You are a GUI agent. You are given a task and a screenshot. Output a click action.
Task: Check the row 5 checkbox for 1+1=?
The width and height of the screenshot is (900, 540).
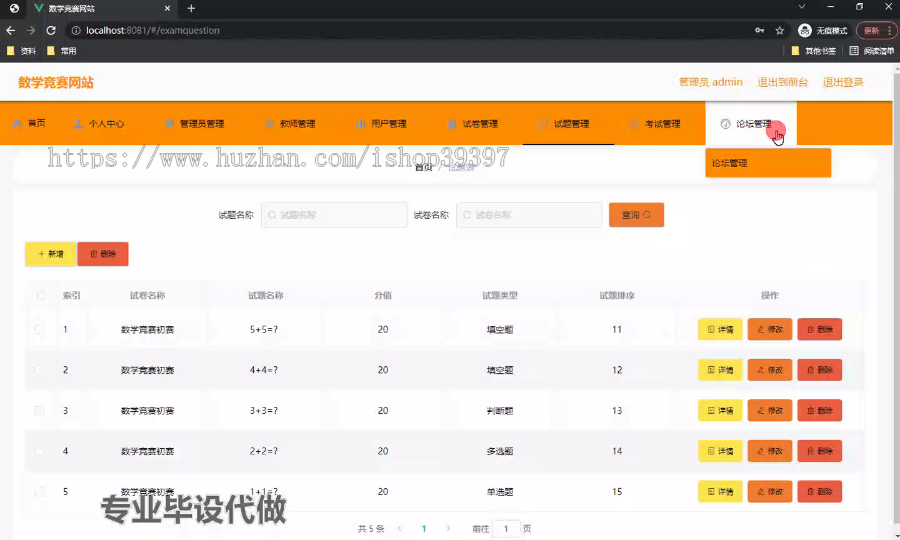tap(40, 492)
